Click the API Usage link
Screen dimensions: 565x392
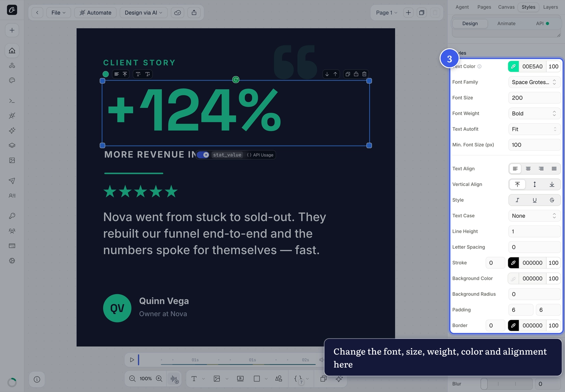click(x=260, y=155)
